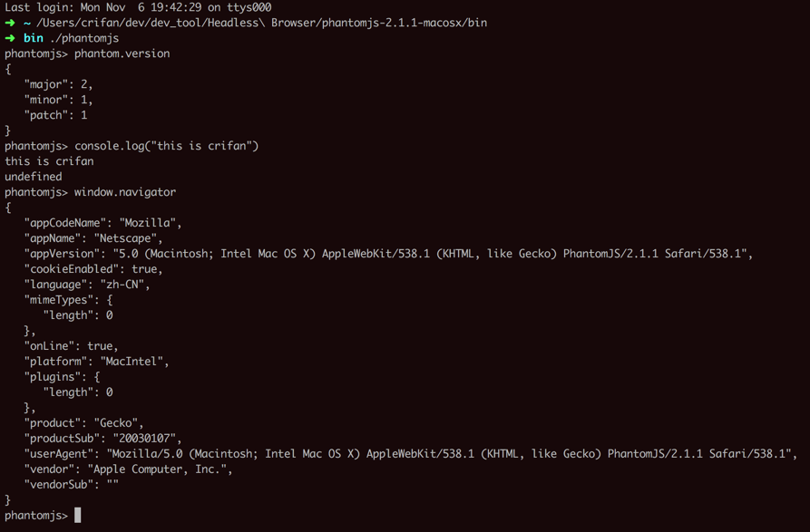The width and height of the screenshot is (810, 532).
Task: Click the "major": 2 line
Action: coord(58,84)
